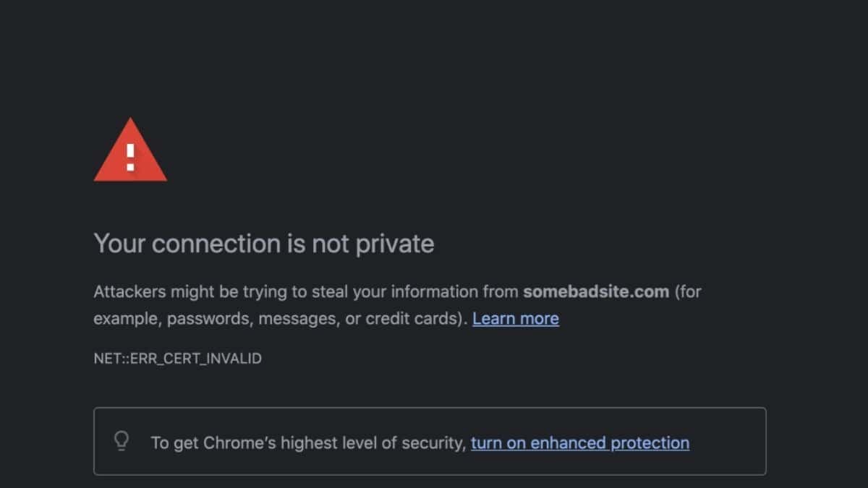
Task: Click "highest level of security" tip text
Action: click(x=378, y=442)
